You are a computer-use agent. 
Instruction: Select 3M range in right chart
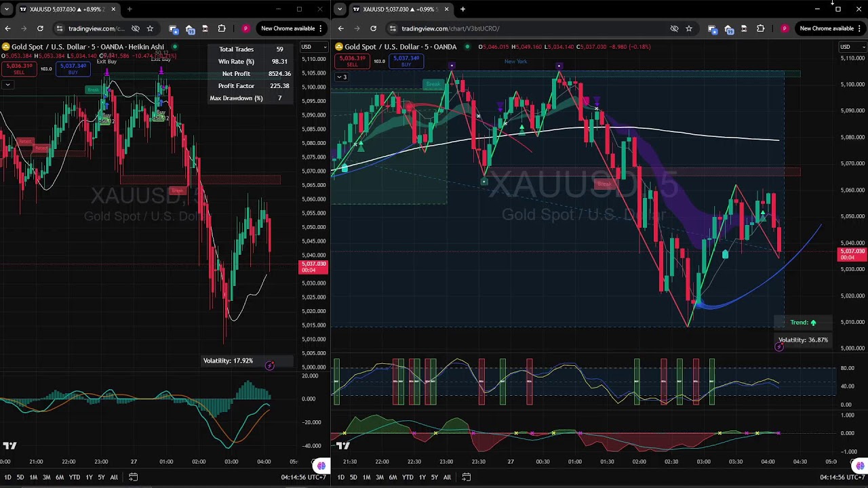(x=379, y=477)
